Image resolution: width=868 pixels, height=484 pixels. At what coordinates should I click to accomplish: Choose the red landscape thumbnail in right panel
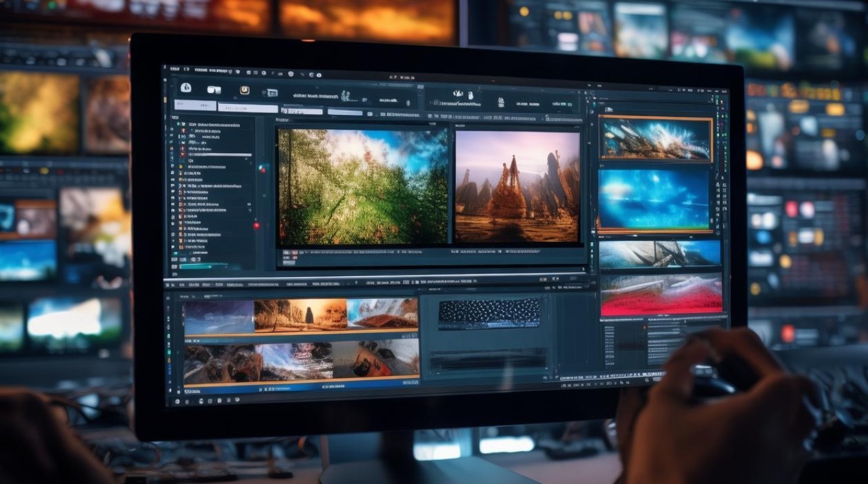coord(661,294)
